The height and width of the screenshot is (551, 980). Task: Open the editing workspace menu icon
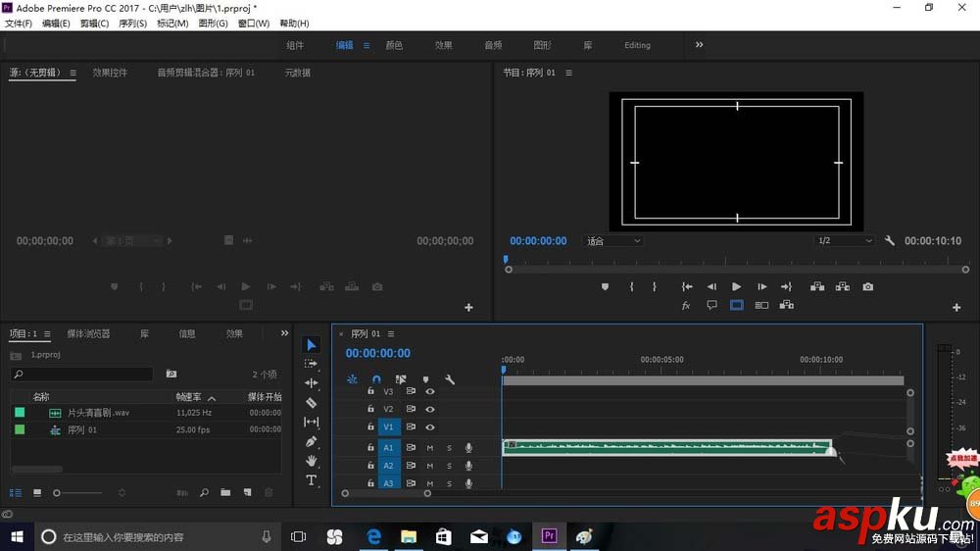coord(367,46)
